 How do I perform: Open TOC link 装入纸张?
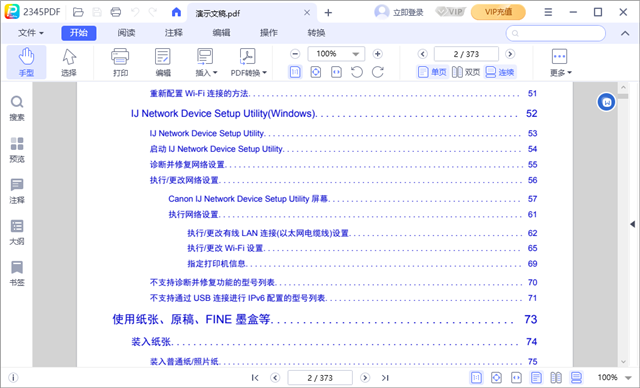click(x=151, y=341)
